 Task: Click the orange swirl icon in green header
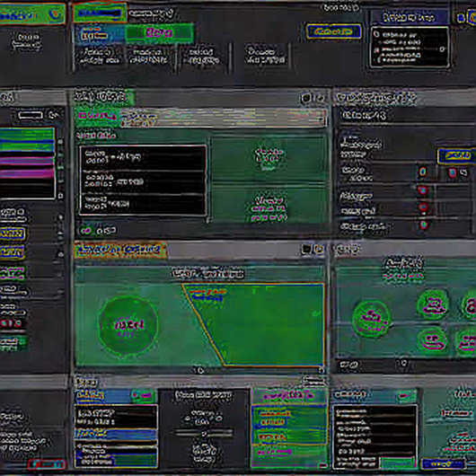(55, 14)
